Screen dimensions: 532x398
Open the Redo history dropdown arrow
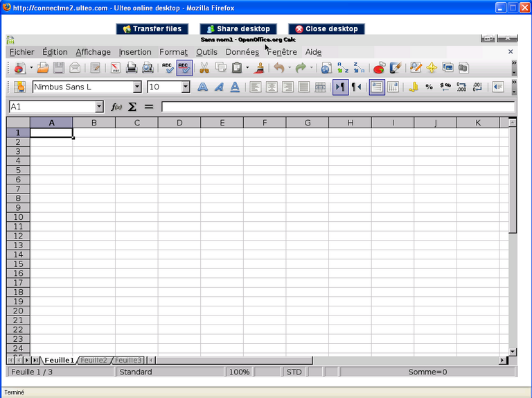[x=311, y=67]
